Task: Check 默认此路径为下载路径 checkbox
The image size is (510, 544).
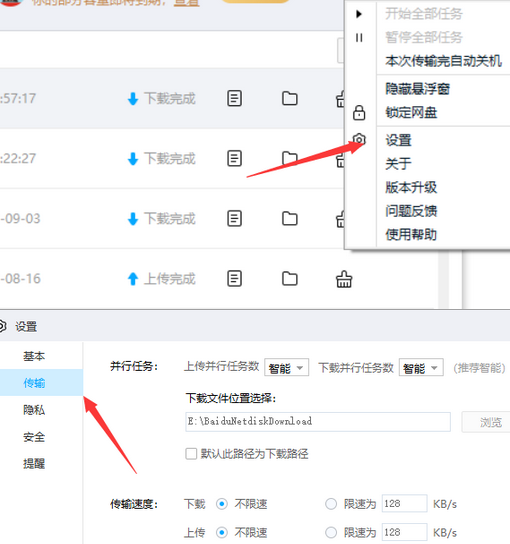Action: click(x=191, y=454)
